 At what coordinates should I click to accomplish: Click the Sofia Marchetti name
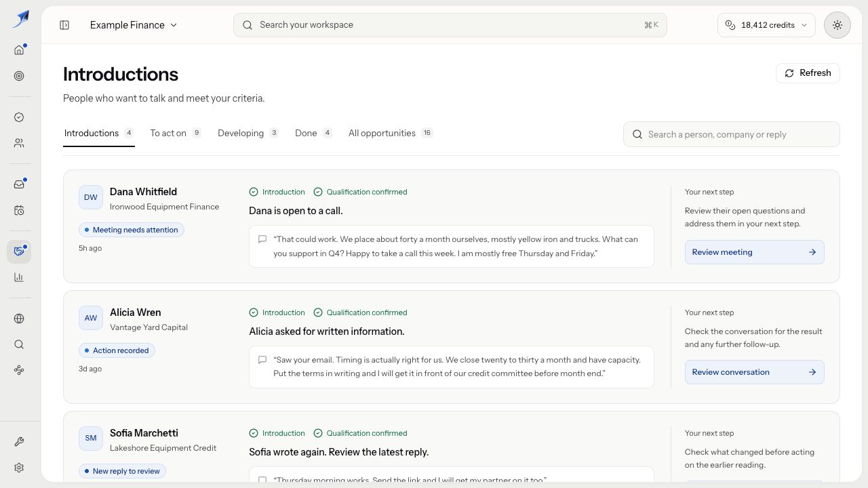pos(144,433)
